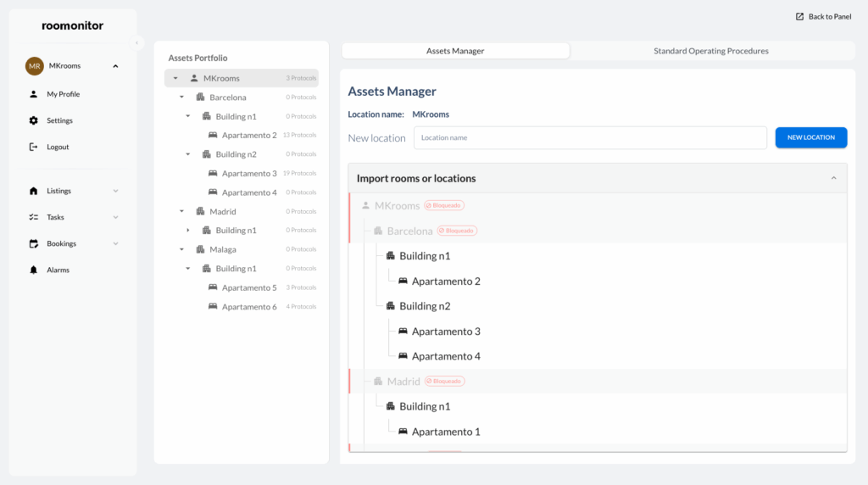Click the Alarms bell icon
This screenshot has width=868, height=485.
34,270
